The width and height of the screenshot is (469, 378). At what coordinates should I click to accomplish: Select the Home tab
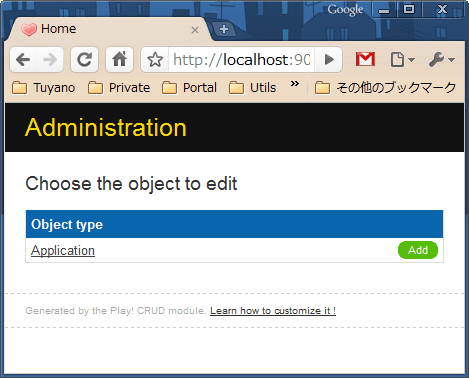[110, 29]
